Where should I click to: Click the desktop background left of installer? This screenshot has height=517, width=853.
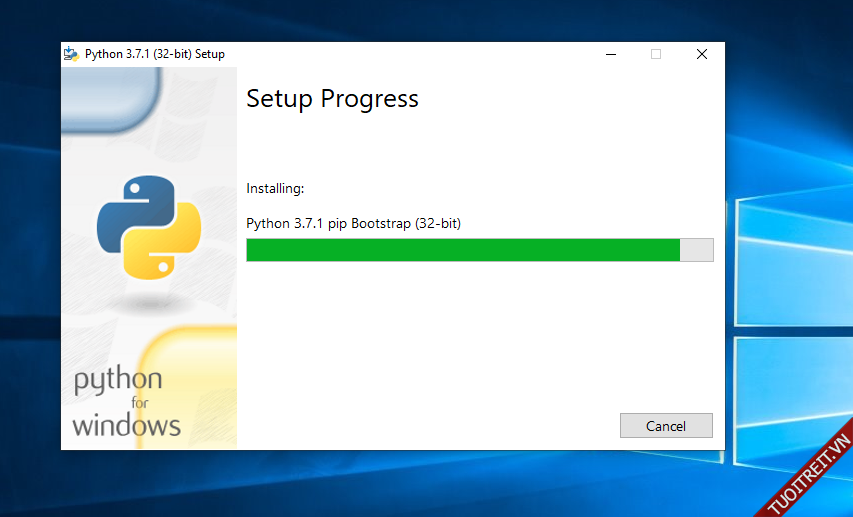[x=30, y=250]
